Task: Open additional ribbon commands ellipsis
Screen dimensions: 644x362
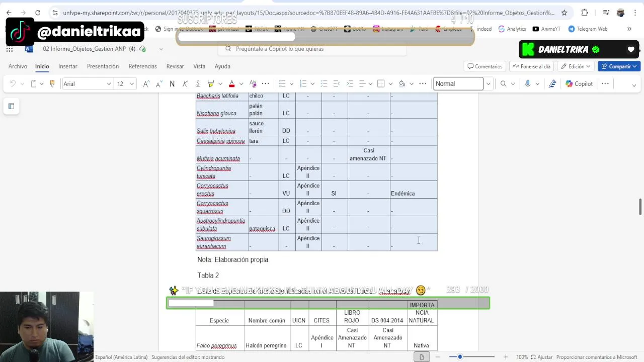Action: click(605, 84)
